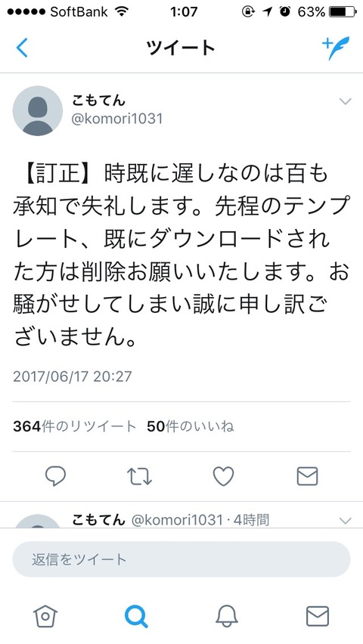The height and width of the screenshot is (644, 363).
Task: View the 364件のリツイート list
Action: pyautogui.click(x=74, y=427)
